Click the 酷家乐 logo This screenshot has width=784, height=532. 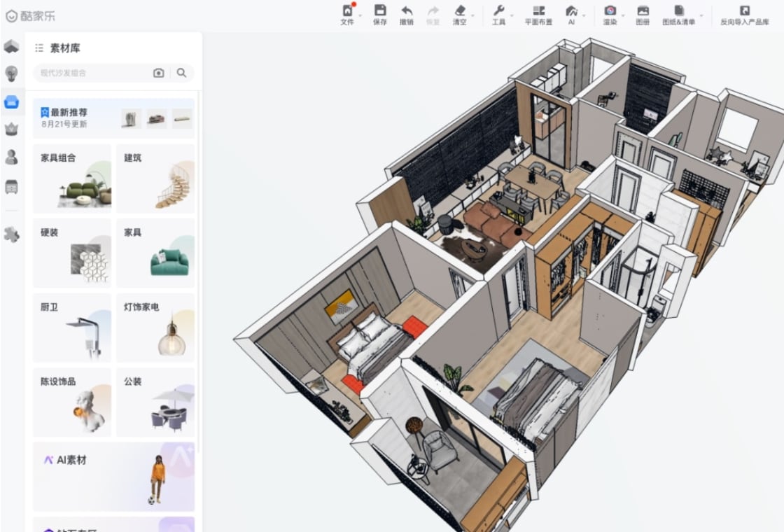[x=31, y=16]
